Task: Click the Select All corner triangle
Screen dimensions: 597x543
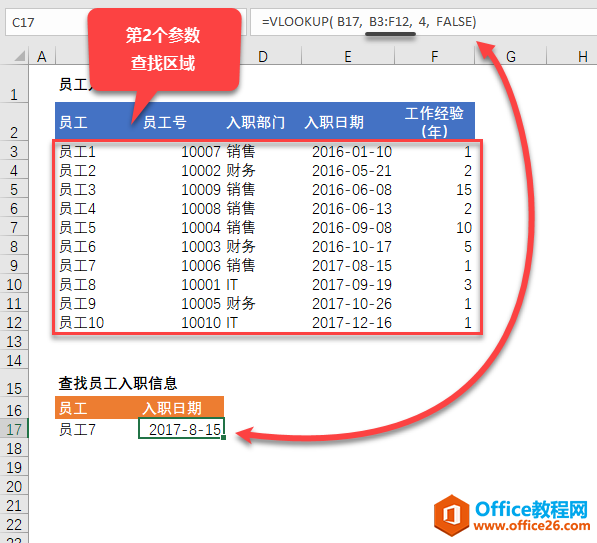Action: 19,56
